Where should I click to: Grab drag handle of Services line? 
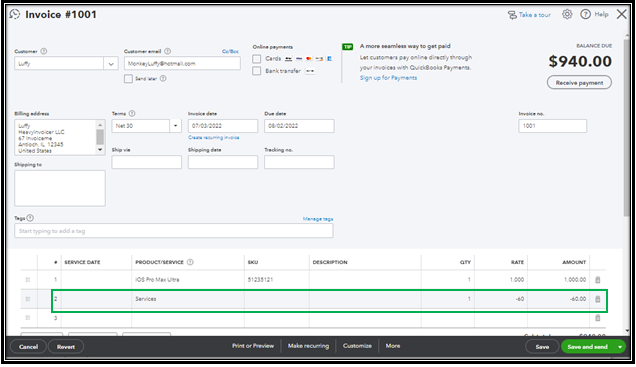click(x=28, y=299)
